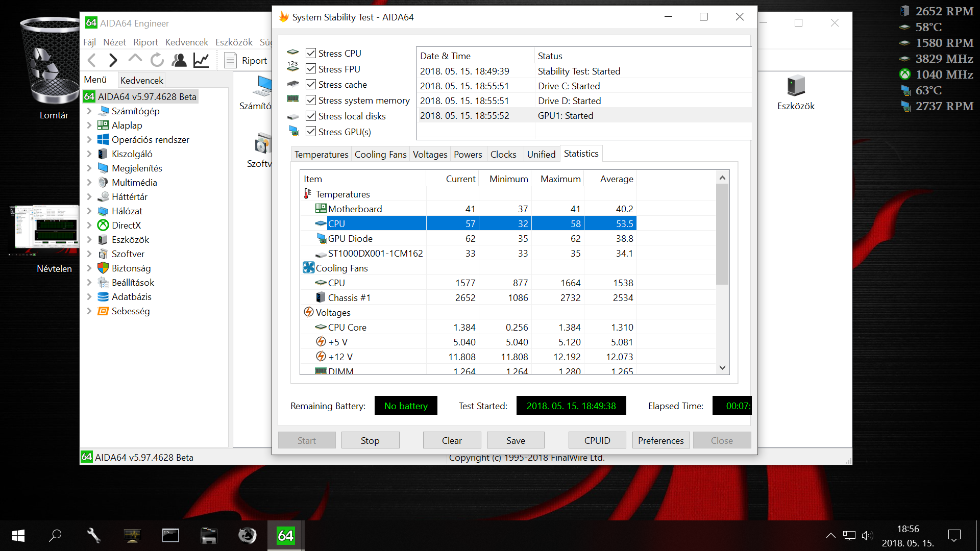This screenshot has height=551, width=980.
Task: Open taskbar search magnifier
Action: tap(55, 535)
